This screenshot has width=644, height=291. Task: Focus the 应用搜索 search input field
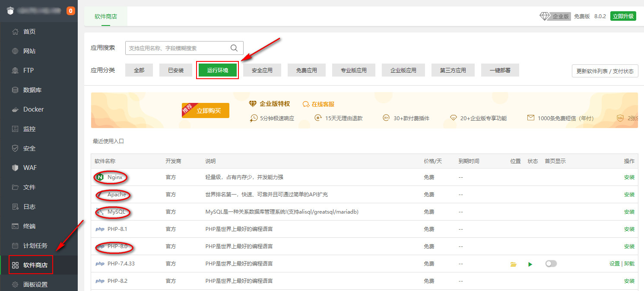[x=177, y=48]
